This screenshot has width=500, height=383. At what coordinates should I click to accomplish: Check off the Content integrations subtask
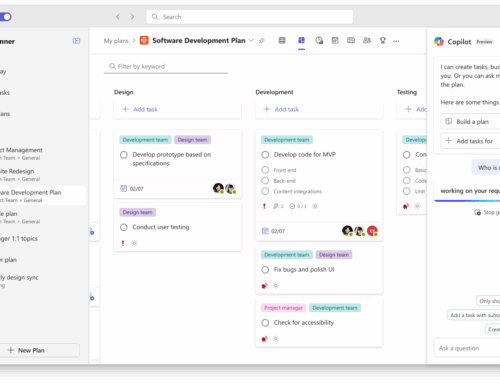click(265, 191)
